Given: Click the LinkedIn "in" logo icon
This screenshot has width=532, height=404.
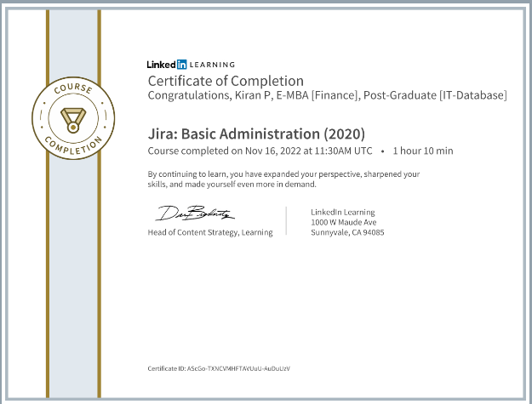Looking at the screenshot, I should [x=181, y=65].
